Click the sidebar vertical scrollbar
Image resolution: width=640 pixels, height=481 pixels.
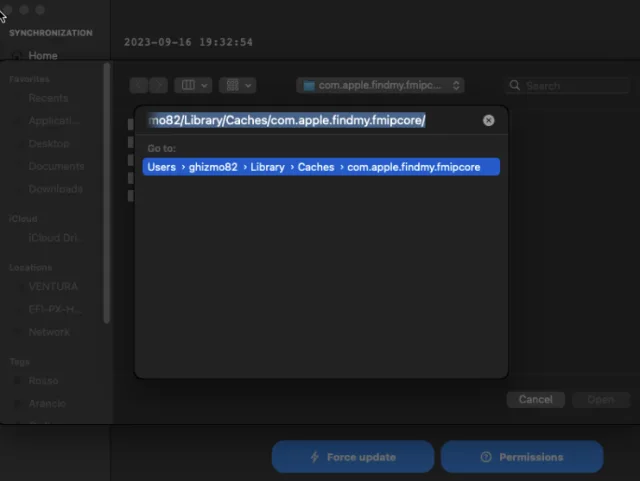pyautogui.click(x=107, y=193)
